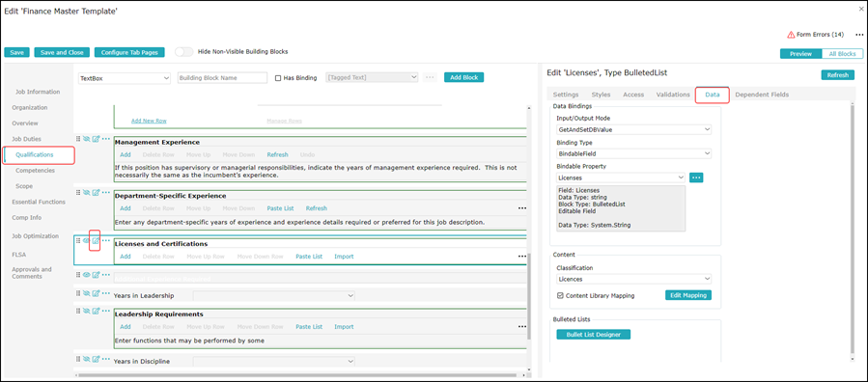Open Bindable Property dropdown showing Licenses
868x382 pixels.
621,177
